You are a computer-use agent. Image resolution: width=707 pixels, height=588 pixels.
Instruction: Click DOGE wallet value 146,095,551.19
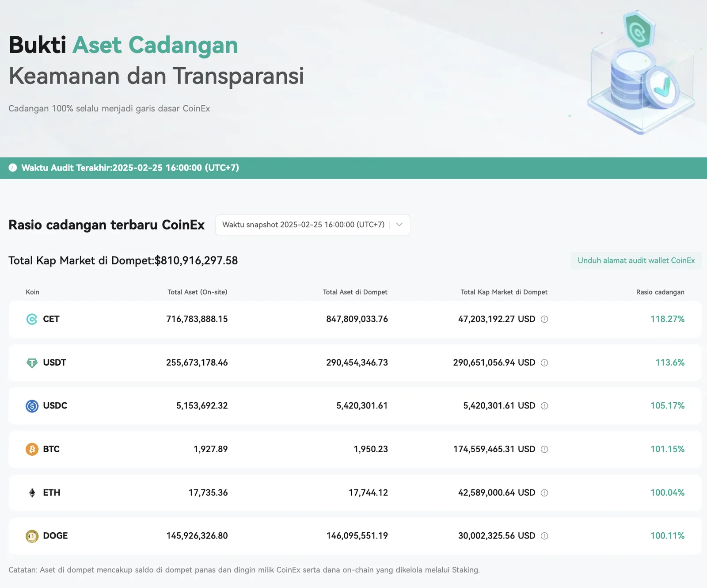point(357,536)
